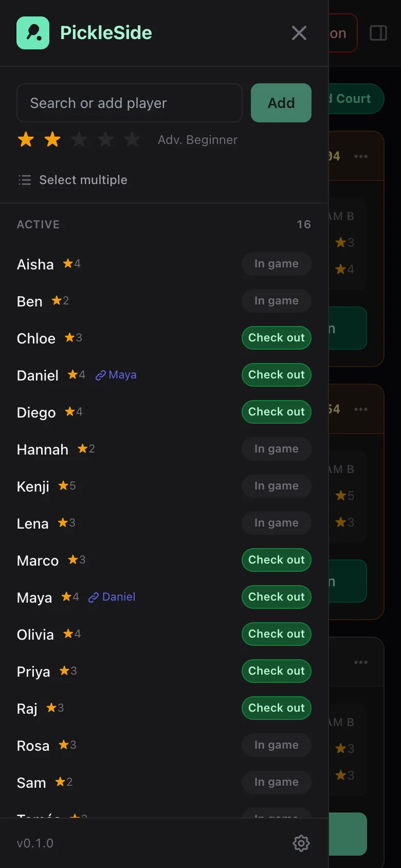Viewport: 401px width, 868px height.
Task: Open the second court's three-dot menu
Action: 361,409
